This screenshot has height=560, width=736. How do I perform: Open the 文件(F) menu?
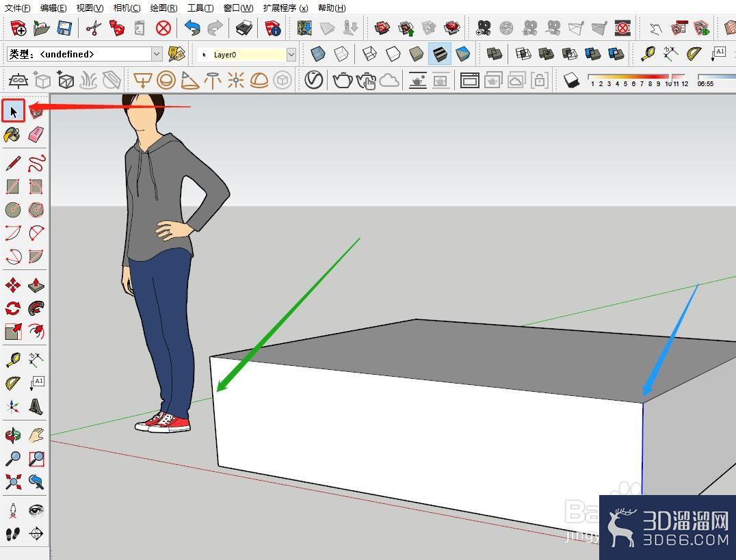17,8
